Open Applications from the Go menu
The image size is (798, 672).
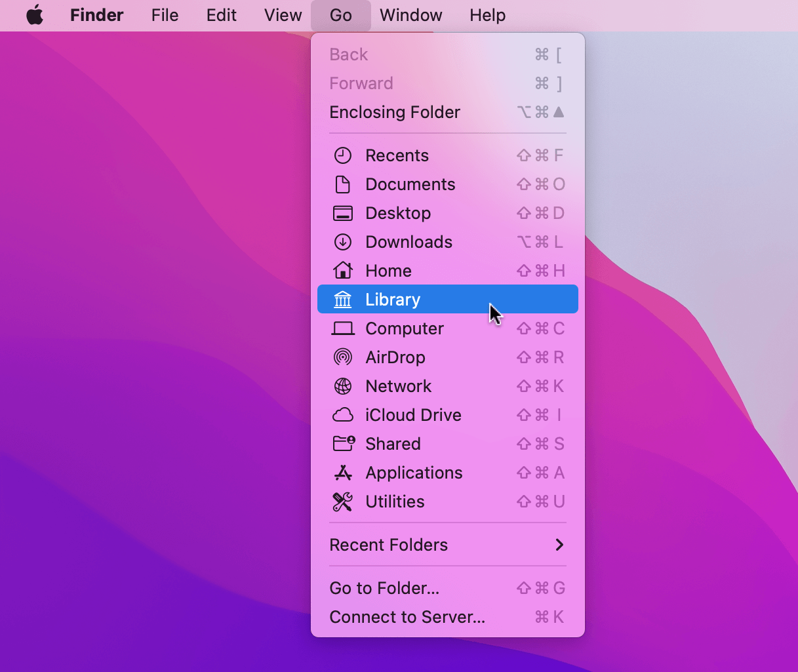(448, 473)
